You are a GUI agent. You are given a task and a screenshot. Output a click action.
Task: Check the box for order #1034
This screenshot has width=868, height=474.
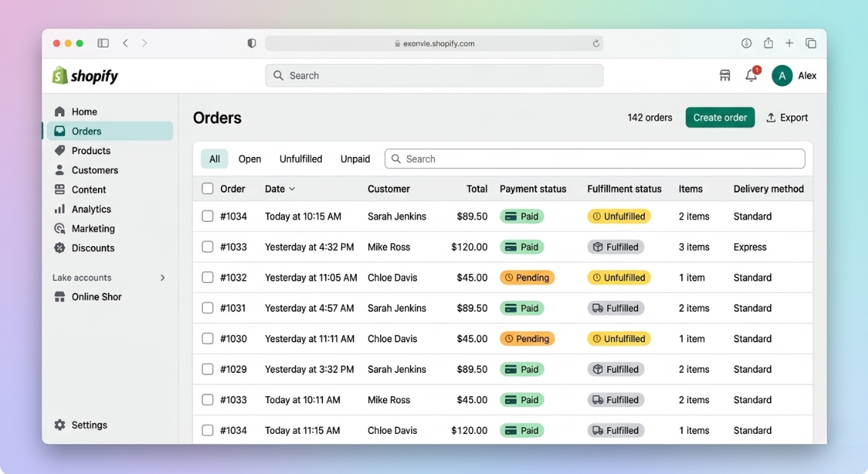[x=207, y=216]
